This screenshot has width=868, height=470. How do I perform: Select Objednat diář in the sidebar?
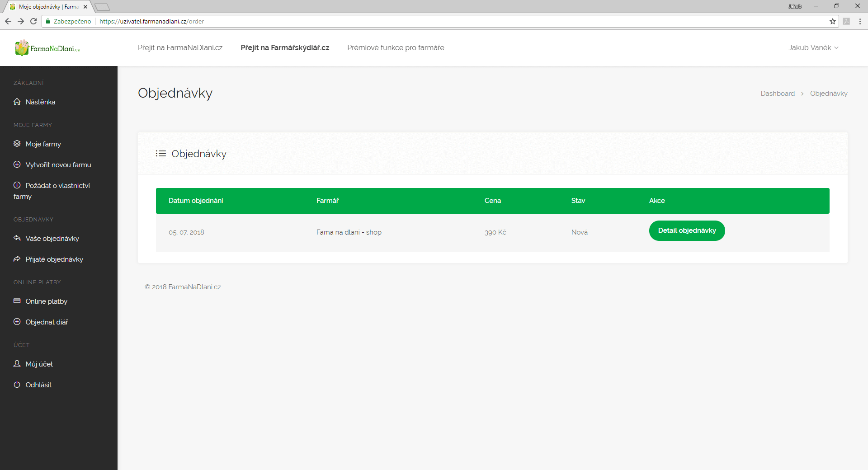(x=47, y=322)
